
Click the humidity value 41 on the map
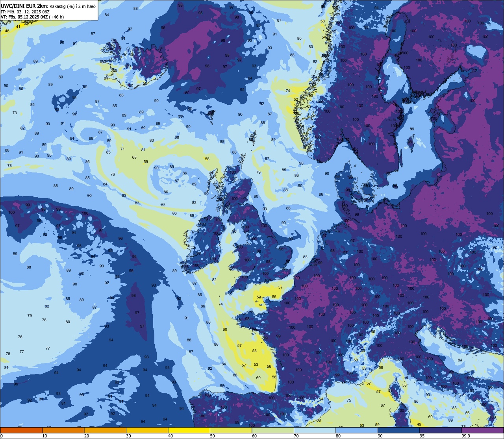point(18,27)
